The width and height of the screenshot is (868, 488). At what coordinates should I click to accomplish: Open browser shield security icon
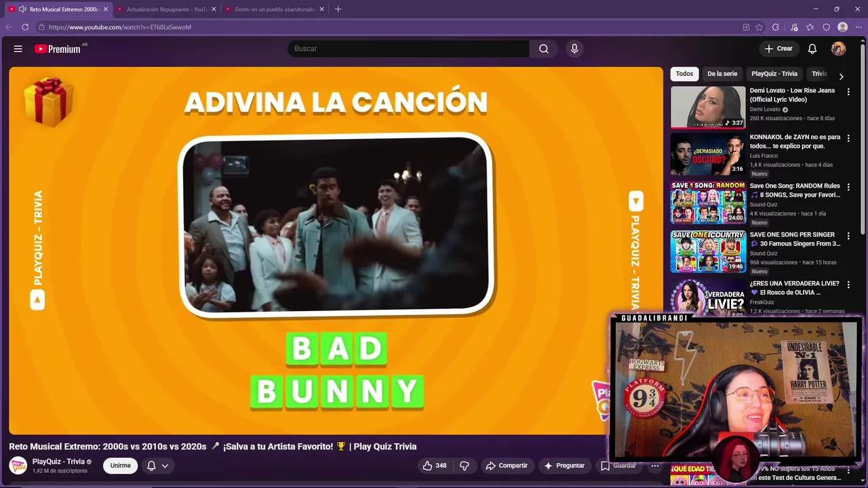(x=827, y=27)
